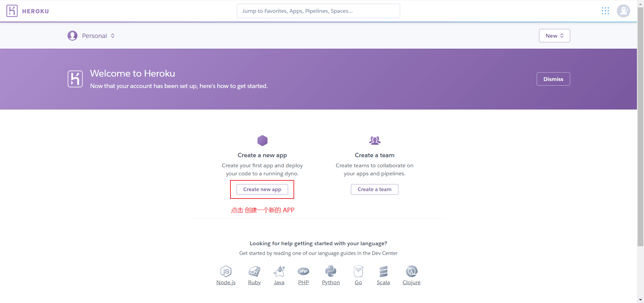This screenshot has width=644, height=303.
Task: Click the Python logo icon
Action: click(x=331, y=271)
